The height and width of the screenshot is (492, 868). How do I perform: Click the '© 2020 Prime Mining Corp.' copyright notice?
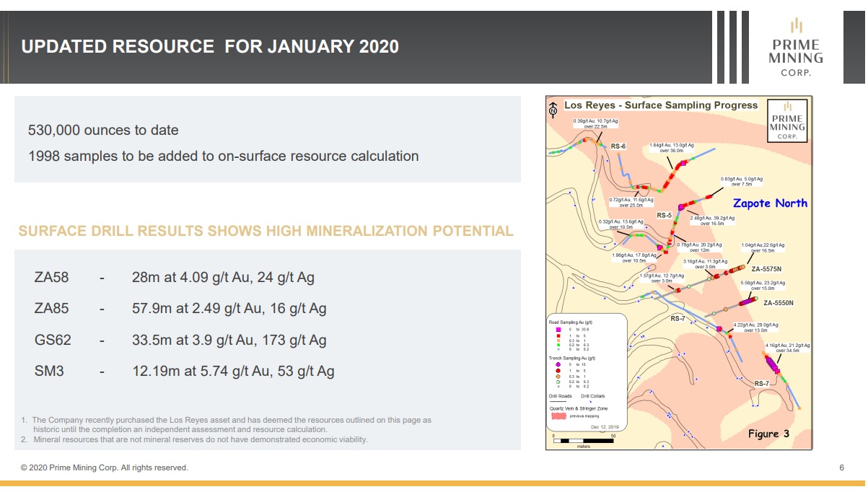click(105, 468)
